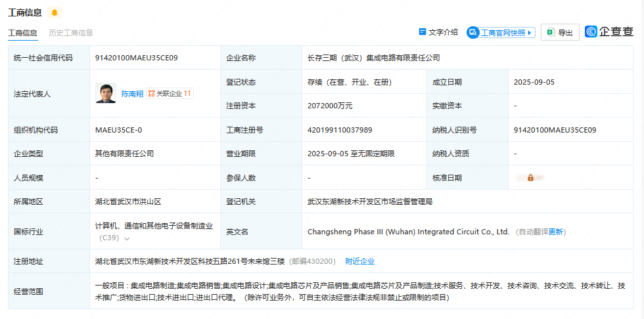
Task: Click the orange notification bell icon
Action: [x=55, y=12]
